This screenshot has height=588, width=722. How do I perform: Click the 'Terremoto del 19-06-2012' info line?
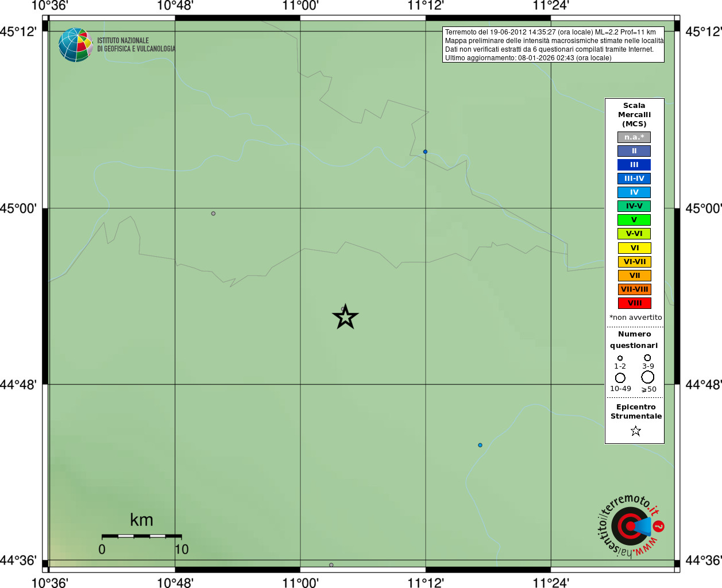tap(550, 32)
